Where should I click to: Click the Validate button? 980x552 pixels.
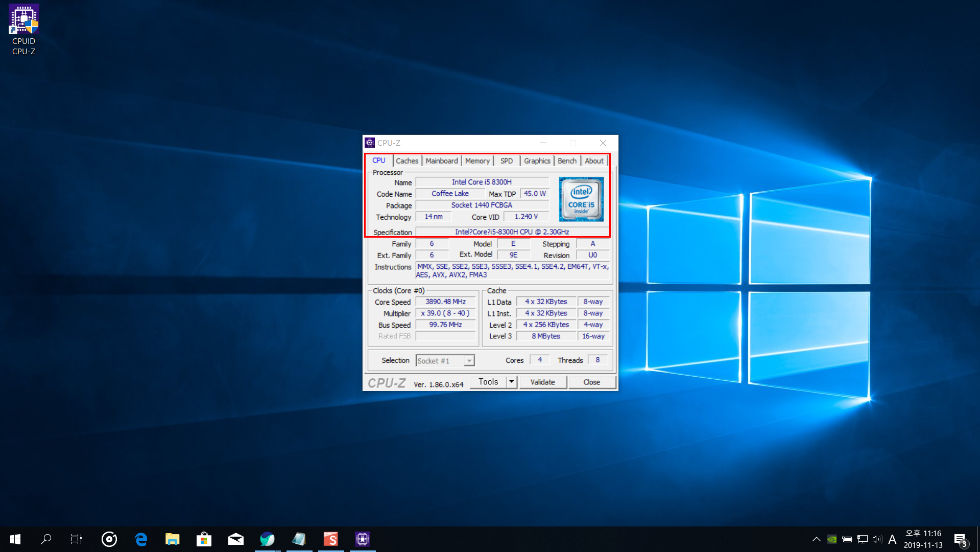coord(543,382)
